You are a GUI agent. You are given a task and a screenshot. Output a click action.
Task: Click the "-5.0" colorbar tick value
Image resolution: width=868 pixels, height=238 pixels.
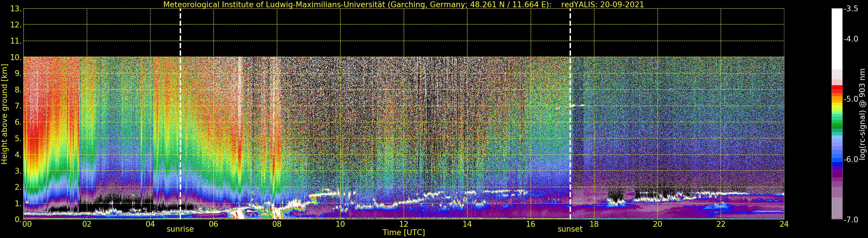tap(851, 99)
